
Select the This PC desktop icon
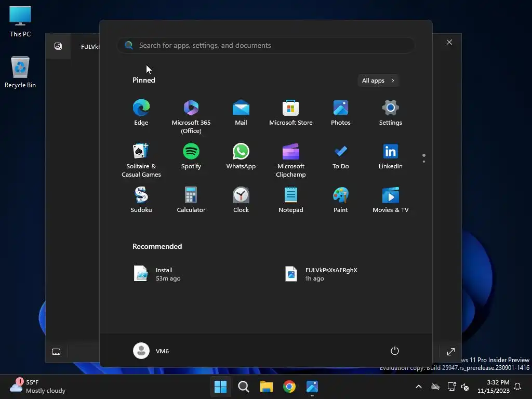point(20,21)
